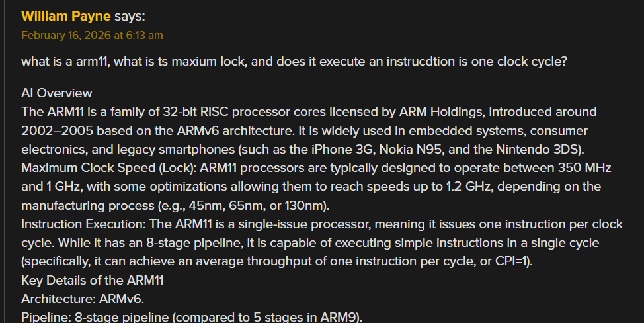Open the February 16, 2026 timestamp permalink
This screenshot has width=644, height=323.
(x=92, y=34)
